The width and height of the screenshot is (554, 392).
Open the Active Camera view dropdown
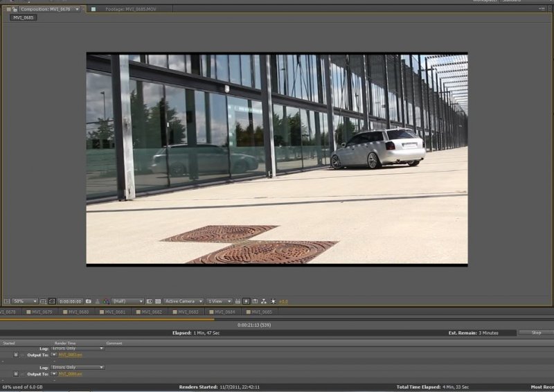pyautogui.click(x=184, y=302)
